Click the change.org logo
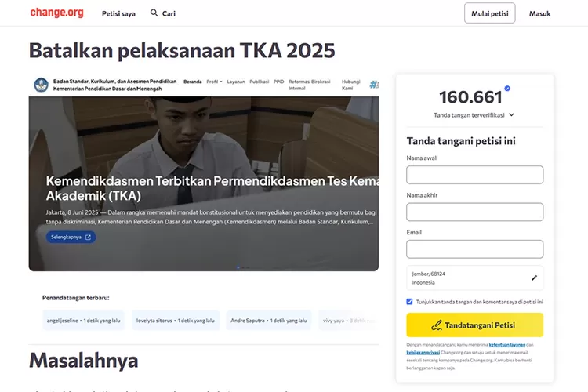Screen dimensions: 588x392 coord(56,13)
